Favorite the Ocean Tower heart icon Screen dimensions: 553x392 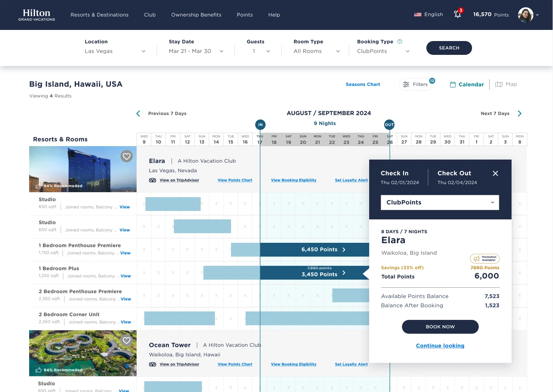[x=127, y=340]
